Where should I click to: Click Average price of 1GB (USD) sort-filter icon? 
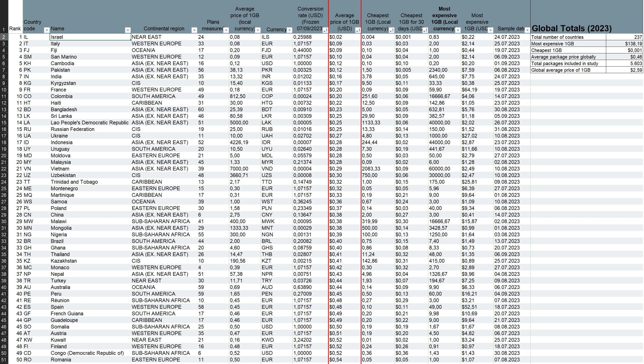tap(358, 30)
